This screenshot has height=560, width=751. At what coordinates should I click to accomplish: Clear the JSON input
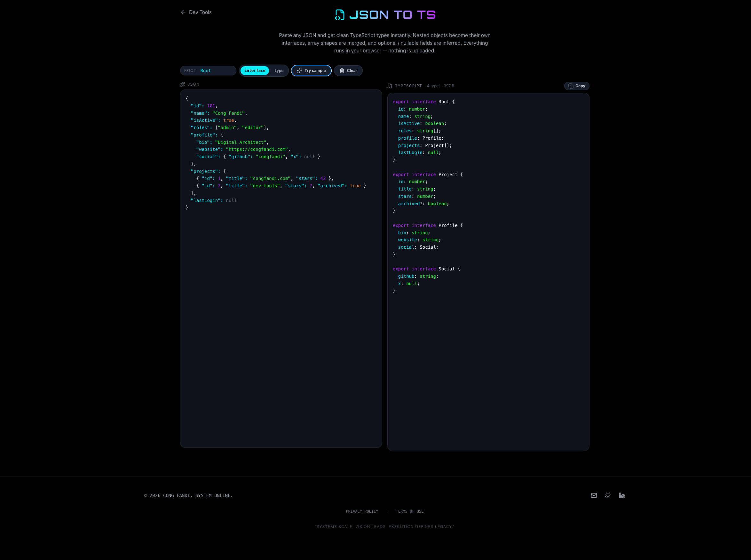point(348,71)
